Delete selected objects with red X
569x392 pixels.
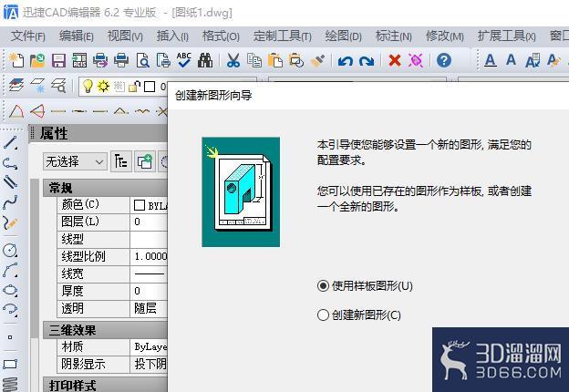click(x=395, y=60)
